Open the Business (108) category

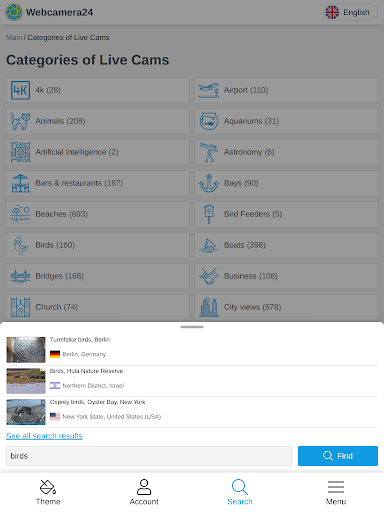[286, 276]
